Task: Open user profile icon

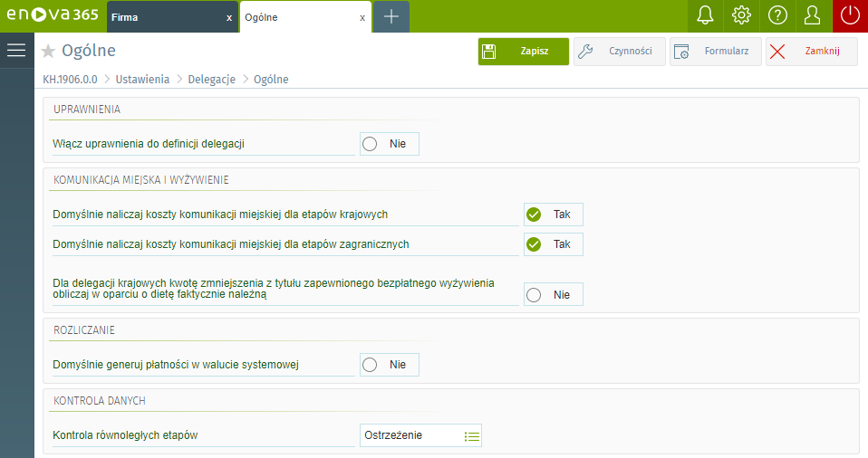Action: coord(813,15)
